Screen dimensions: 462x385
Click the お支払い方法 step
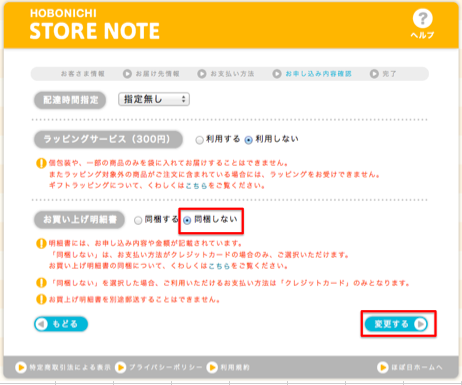(232, 74)
